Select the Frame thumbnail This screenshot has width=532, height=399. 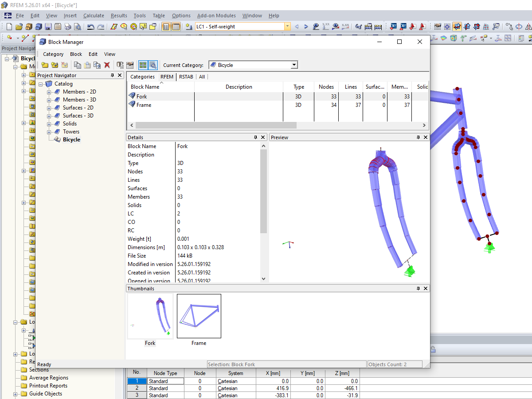click(199, 316)
